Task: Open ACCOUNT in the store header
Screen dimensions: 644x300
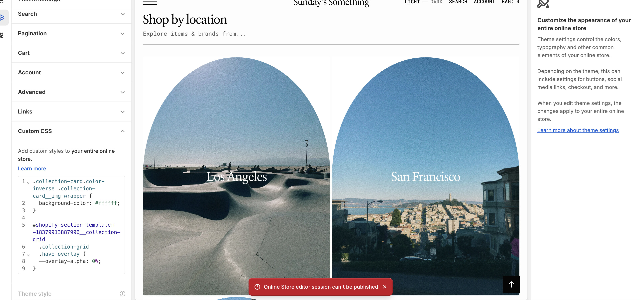Action: (484, 2)
